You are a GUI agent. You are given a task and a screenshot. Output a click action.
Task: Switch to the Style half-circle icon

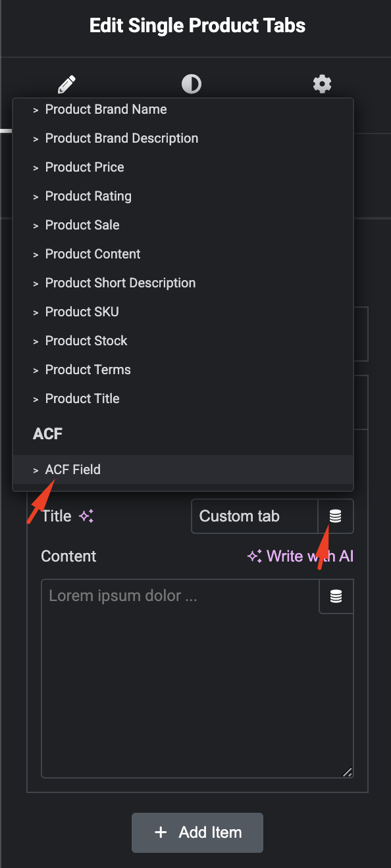pos(192,84)
